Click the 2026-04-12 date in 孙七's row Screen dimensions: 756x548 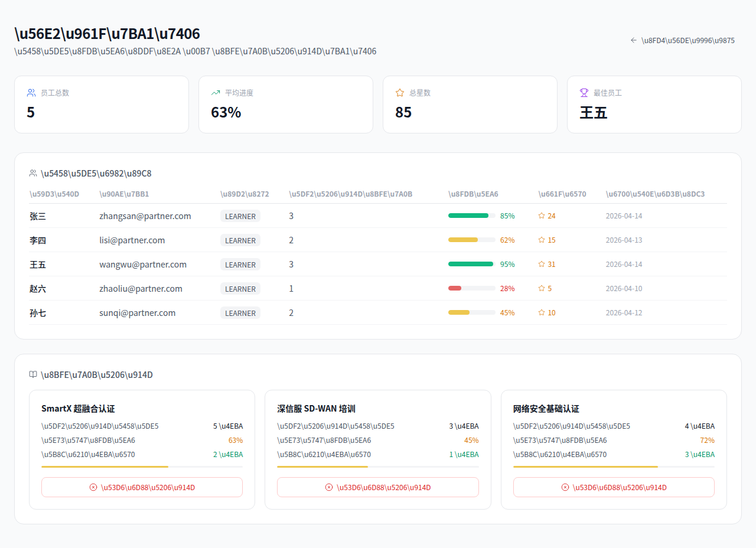pos(624,313)
